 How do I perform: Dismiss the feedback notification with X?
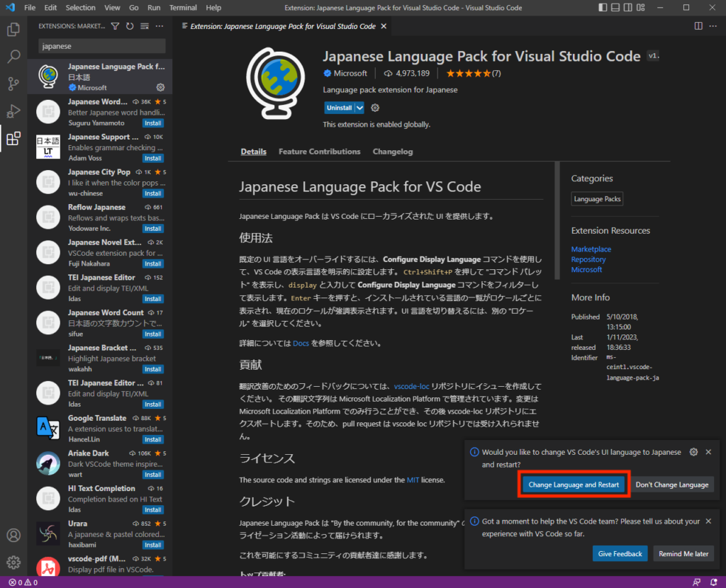708,521
